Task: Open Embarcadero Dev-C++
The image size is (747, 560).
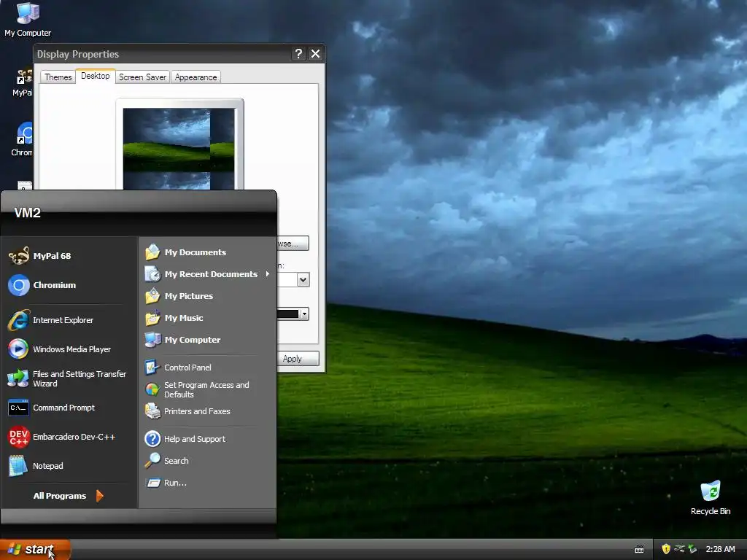Action: [x=61, y=437]
